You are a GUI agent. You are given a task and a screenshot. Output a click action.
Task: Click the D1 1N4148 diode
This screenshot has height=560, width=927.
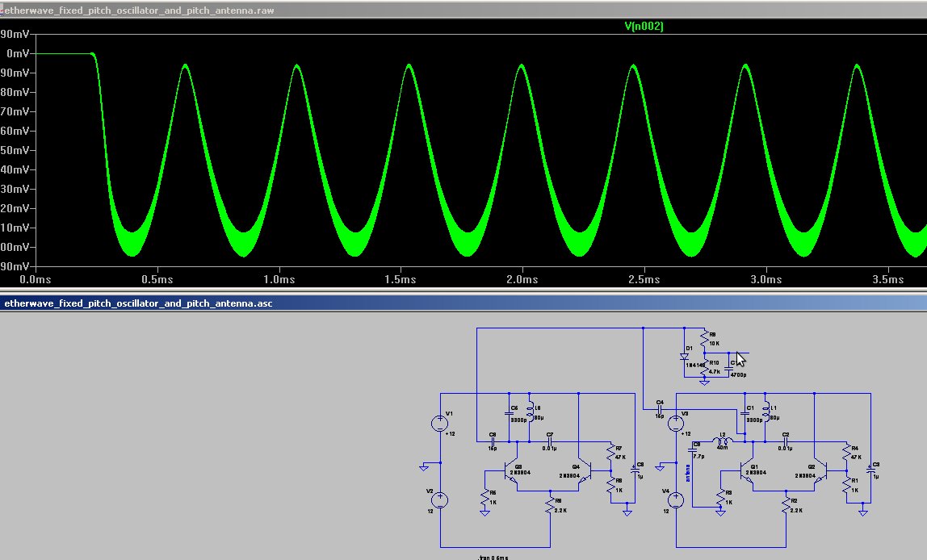click(x=685, y=357)
